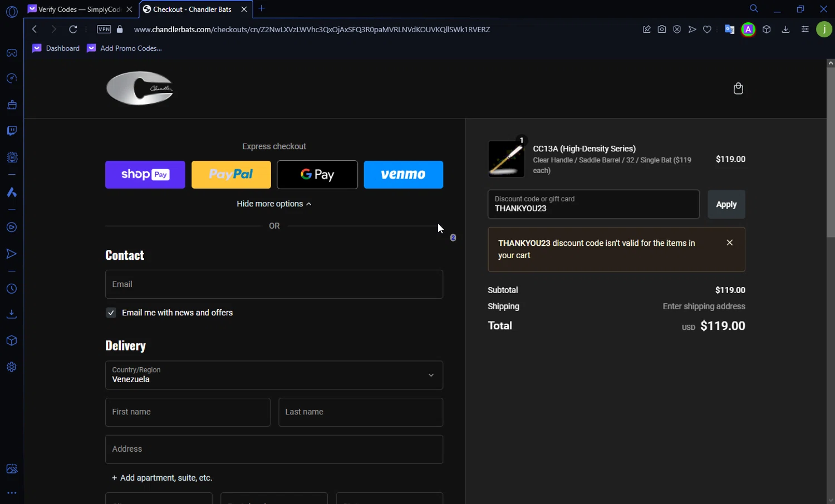This screenshot has width=835, height=504.
Task: Focus the Last name field
Action: [x=361, y=412]
